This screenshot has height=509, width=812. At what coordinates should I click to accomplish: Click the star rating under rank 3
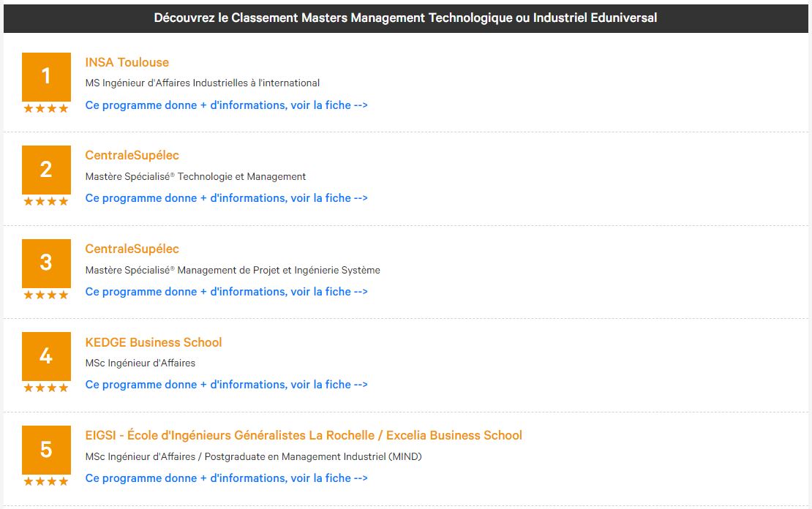coord(46,295)
